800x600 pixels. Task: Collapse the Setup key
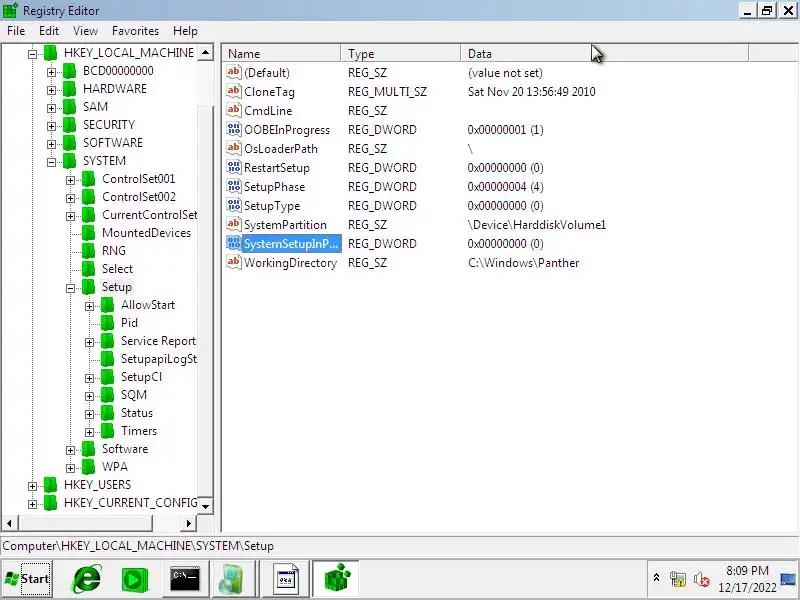pyautogui.click(x=70, y=288)
